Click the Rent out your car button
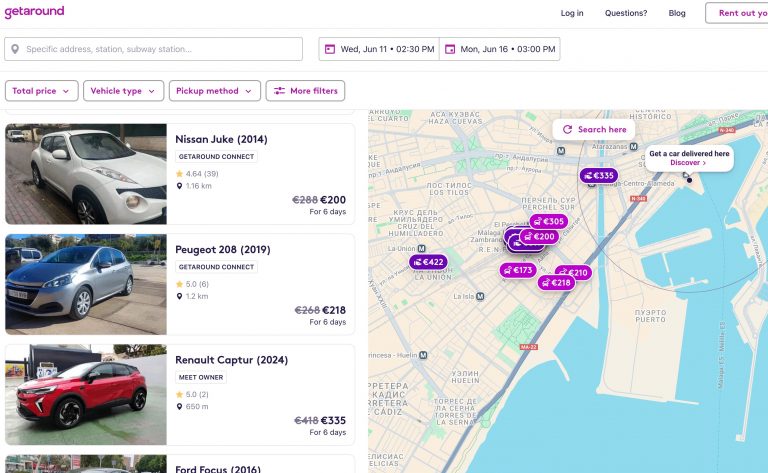Viewport: 768px width, 473px height. (x=737, y=13)
